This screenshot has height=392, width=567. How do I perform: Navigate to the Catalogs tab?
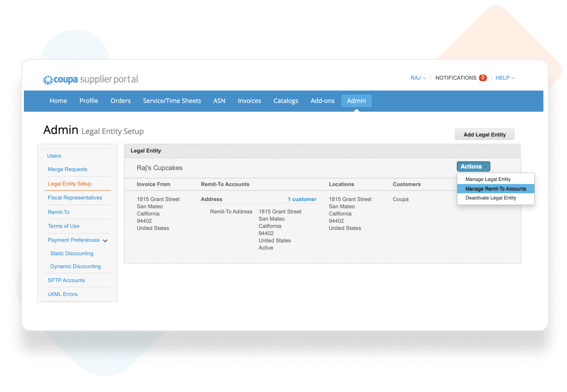coord(286,101)
